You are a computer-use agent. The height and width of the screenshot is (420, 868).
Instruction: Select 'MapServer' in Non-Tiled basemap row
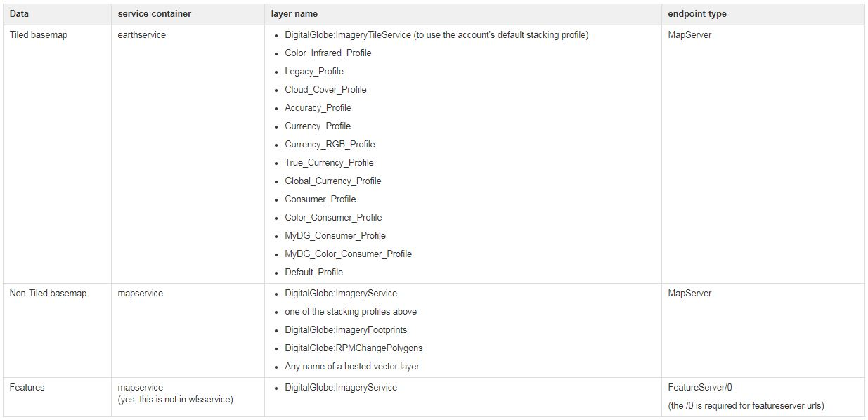pyautogui.click(x=689, y=294)
